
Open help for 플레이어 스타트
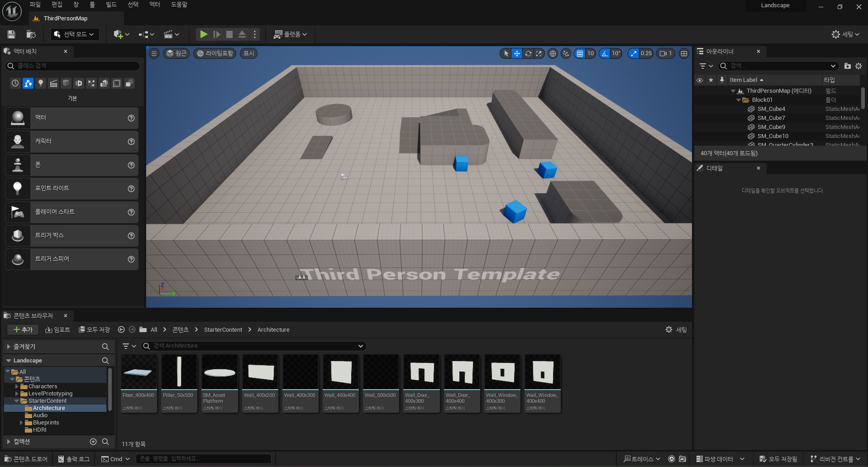click(131, 212)
